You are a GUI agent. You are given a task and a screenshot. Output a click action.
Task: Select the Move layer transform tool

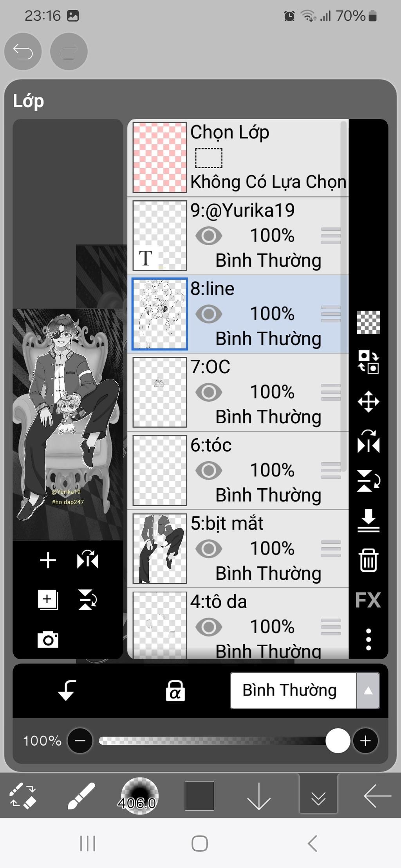click(x=368, y=401)
